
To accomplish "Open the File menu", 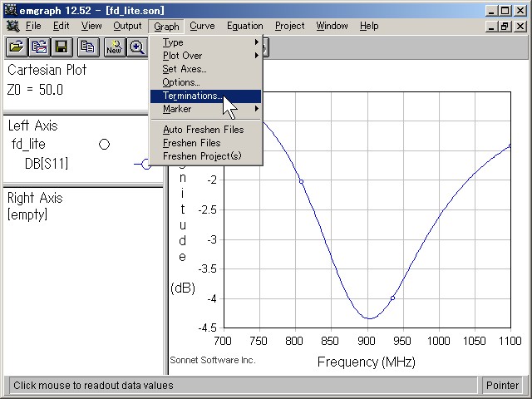I will [33, 26].
